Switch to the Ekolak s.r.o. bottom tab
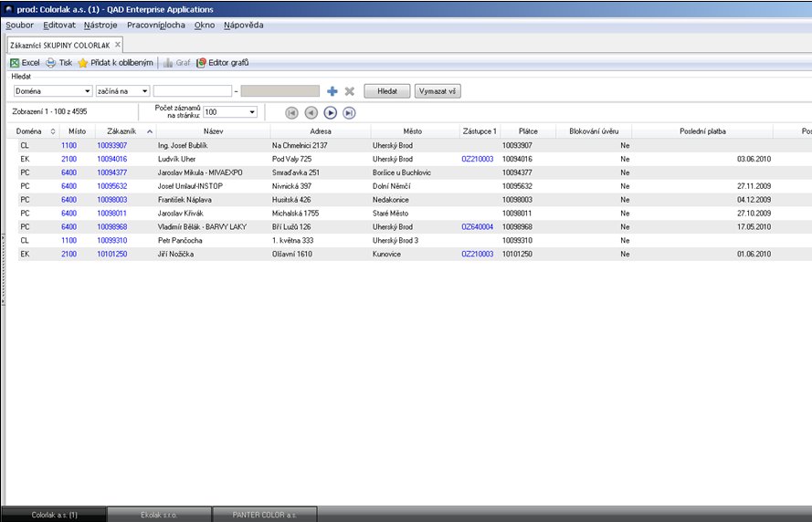 click(x=159, y=515)
